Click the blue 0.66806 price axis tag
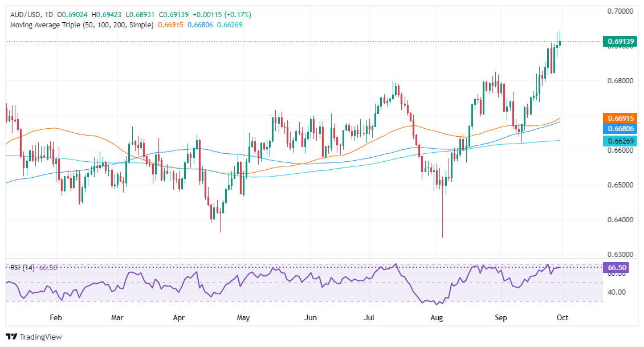Screen dimensions: 644x347 click(620, 129)
